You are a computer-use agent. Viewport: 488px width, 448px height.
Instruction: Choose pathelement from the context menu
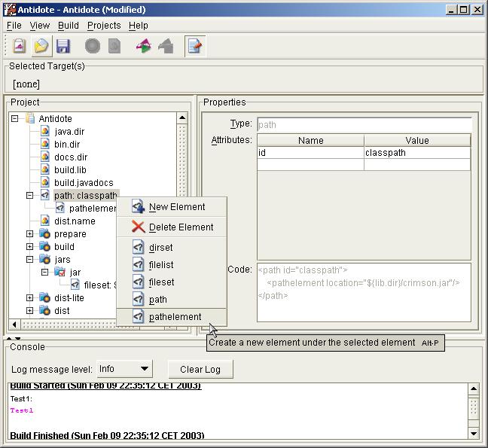point(175,317)
